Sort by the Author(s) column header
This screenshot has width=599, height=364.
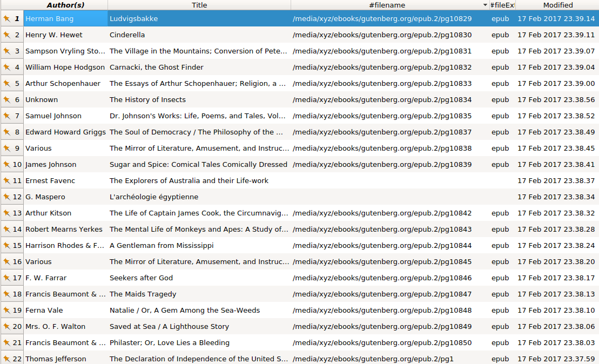point(65,5)
